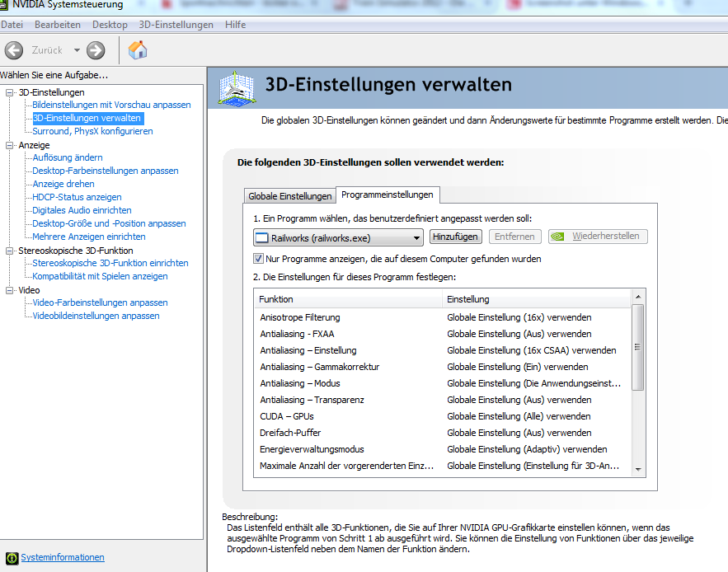
Task: Collapse the 3D-Einstellungen tree node
Action: click(x=10, y=92)
